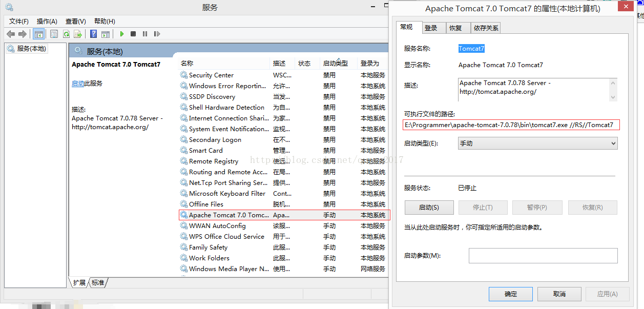This screenshot has width=644, height=309.
Task: Click the Properties toolbar icon
Action: (54, 34)
